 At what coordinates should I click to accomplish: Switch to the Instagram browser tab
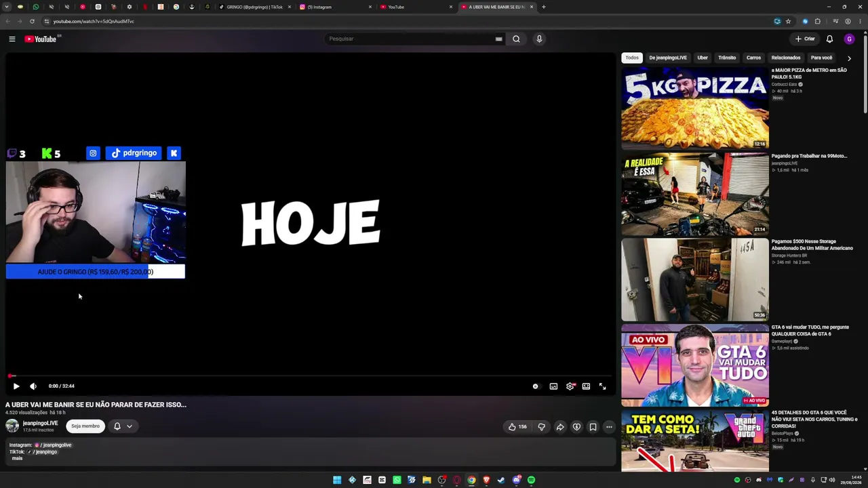pyautogui.click(x=336, y=7)
